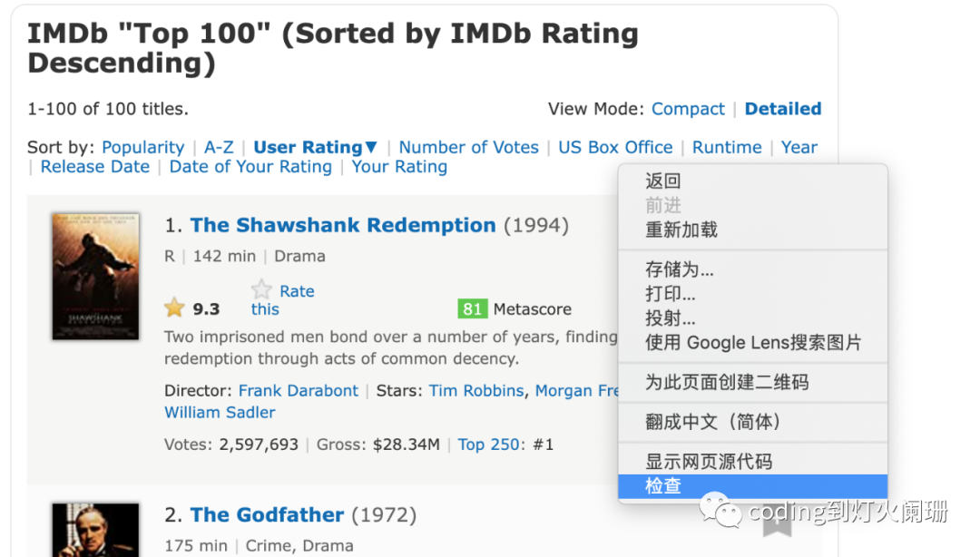
Task: Click the gold 9.3 rating star
Action: click(174, 308)
